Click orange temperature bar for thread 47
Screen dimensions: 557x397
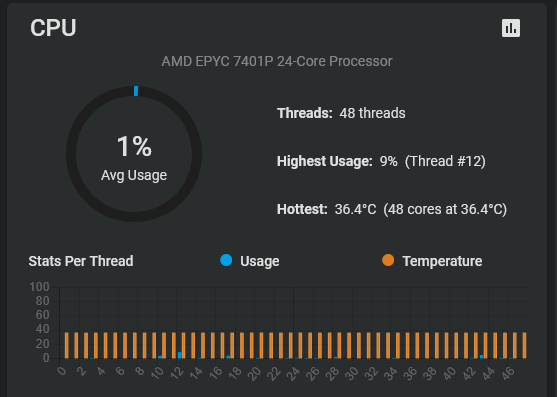click(x=524, y=346)
